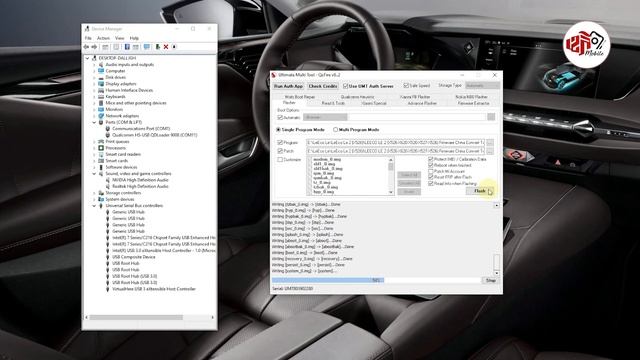Viewport: 640px width, 360px height.
Task: Click flashing progress bar
Action: pos(376,280)
